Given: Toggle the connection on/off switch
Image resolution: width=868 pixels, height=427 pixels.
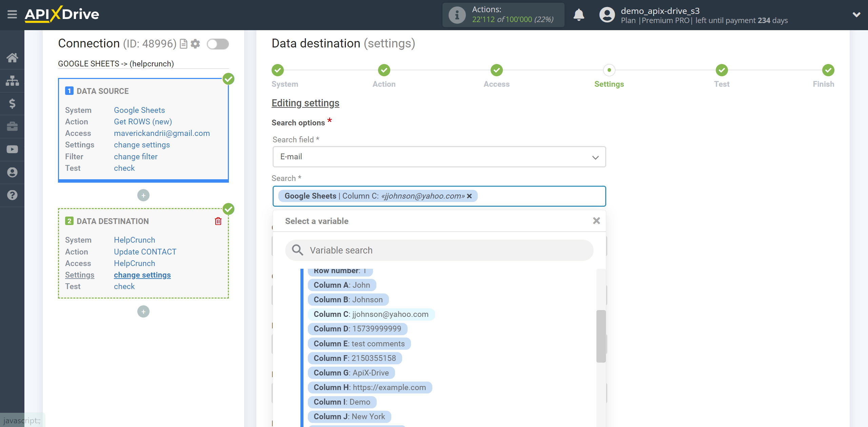Looking at the screenshot, I should pos(218,44).
